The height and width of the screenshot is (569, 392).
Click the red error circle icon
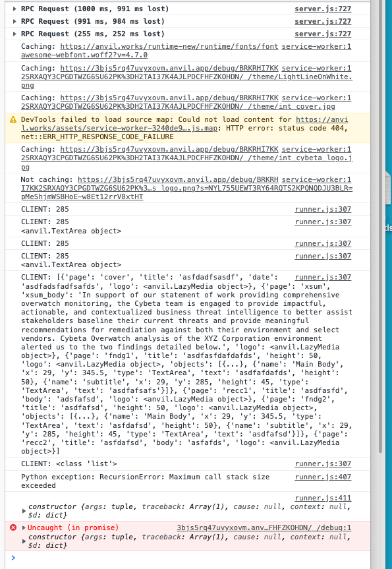point(13,527)
